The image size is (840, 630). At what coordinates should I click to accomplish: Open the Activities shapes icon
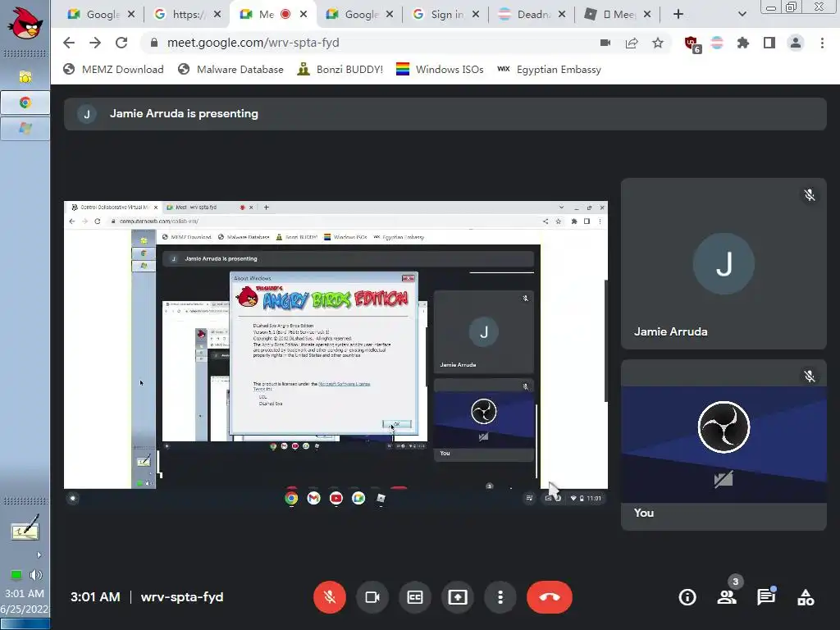tap(806, 597)
